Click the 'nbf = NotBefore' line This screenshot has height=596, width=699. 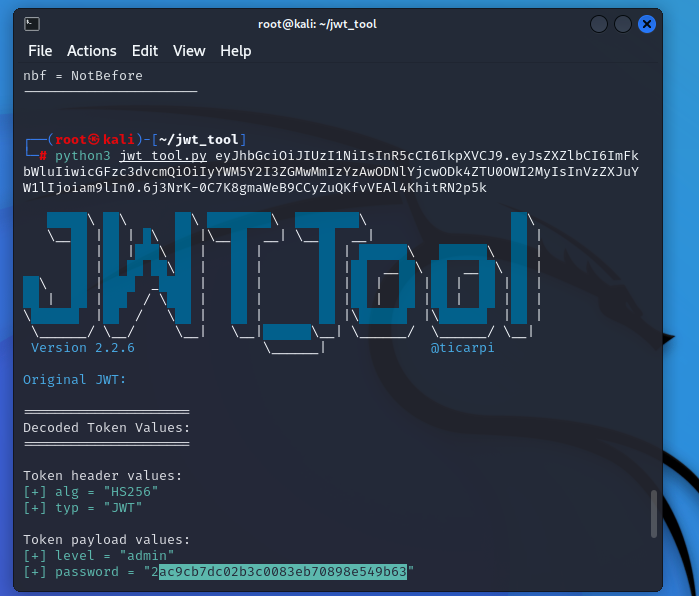click(x=83, y=76)
